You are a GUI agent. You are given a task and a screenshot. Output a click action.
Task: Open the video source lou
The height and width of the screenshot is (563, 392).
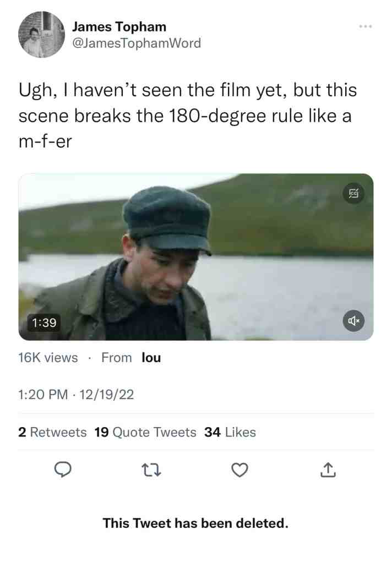coord(151,358)
